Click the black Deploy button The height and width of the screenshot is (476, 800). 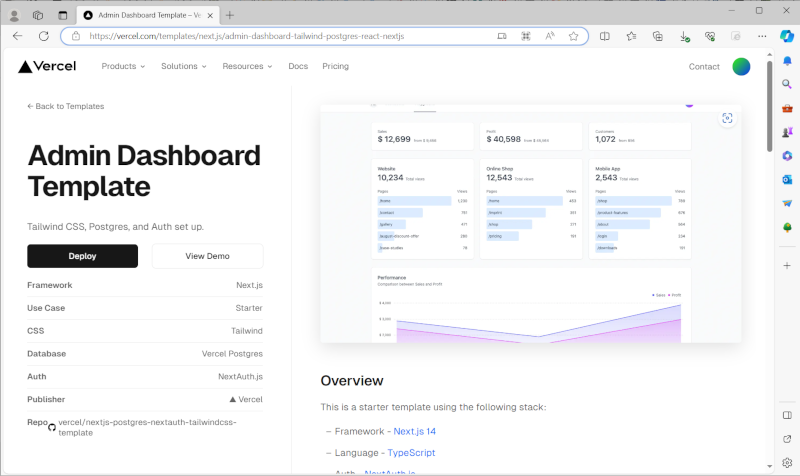click(x=83, y=256)
